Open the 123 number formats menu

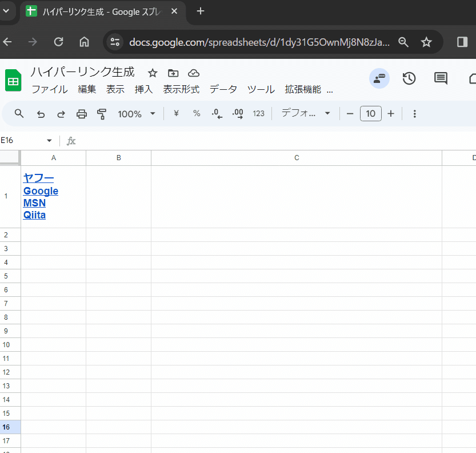pyautogui.click(x=259, y=114)
